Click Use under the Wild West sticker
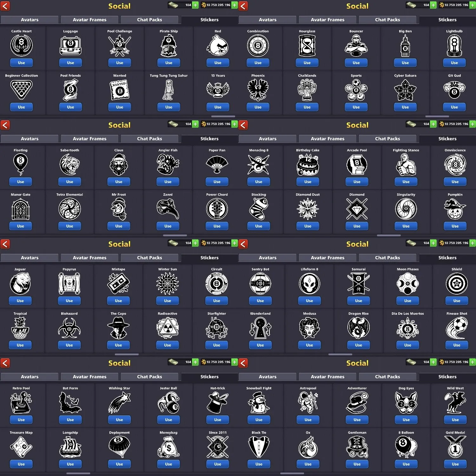 pos(455,420)
